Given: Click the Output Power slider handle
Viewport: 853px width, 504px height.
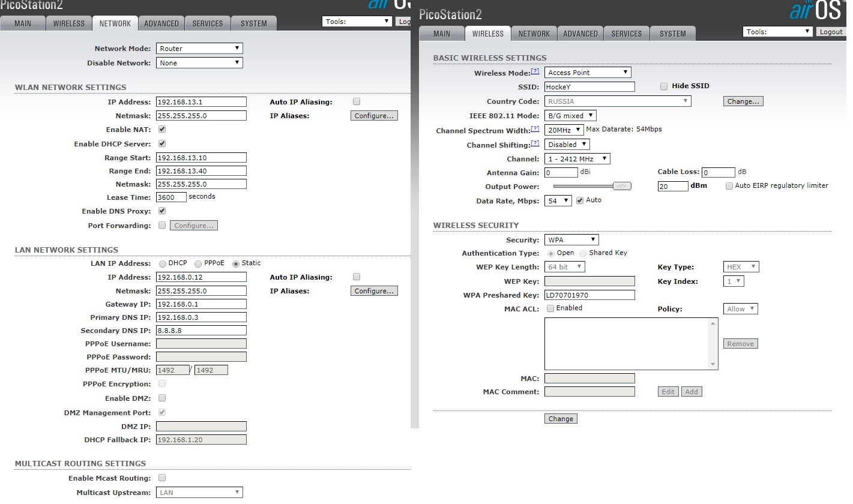Looking at the screenshot, I should point(623,186).
